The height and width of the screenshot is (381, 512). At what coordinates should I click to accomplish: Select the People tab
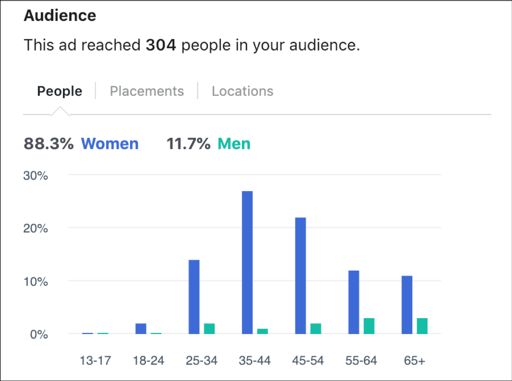(x=60, y=91)
